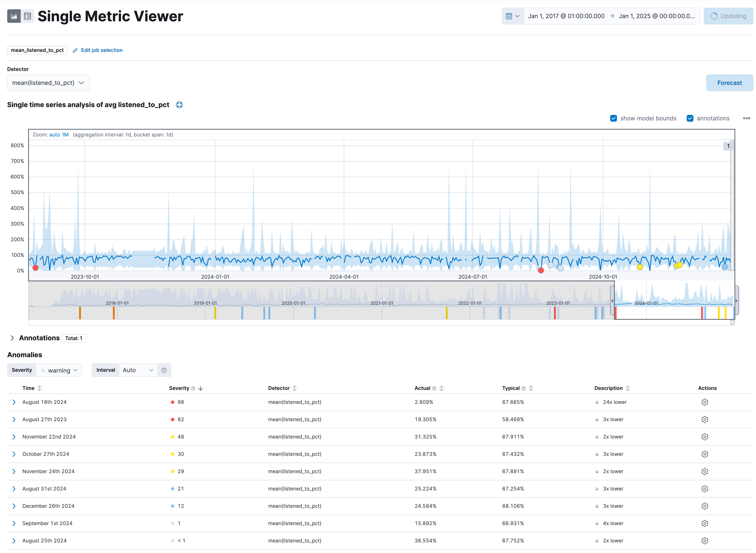Switch to the Anomaly Explorer table icon
The image size is (756, 553).
coord(27,16)
